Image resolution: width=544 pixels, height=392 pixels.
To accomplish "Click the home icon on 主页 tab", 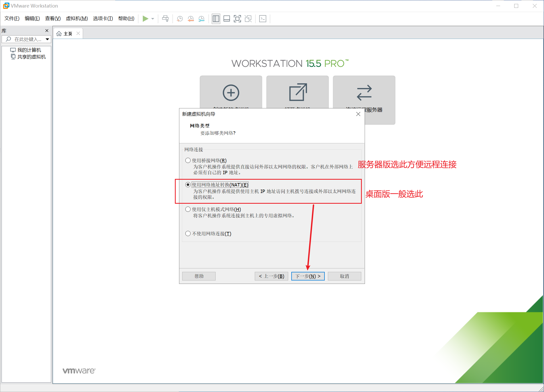I will click(59, 34).
